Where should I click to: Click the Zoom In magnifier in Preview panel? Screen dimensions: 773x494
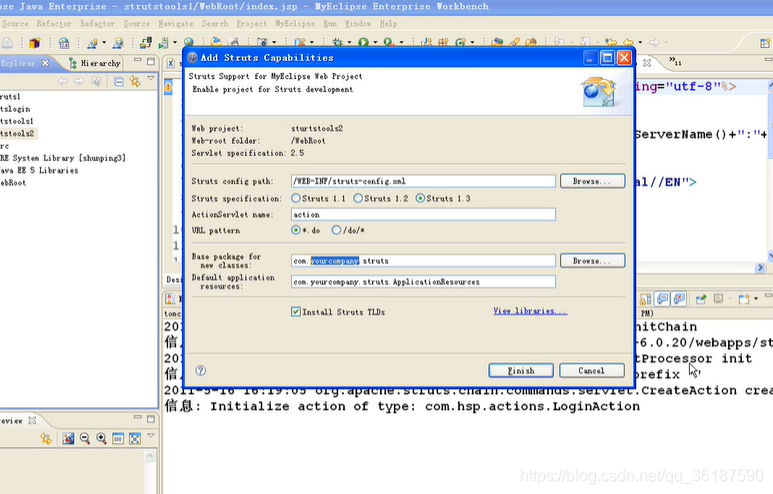[x=102, y=438]
